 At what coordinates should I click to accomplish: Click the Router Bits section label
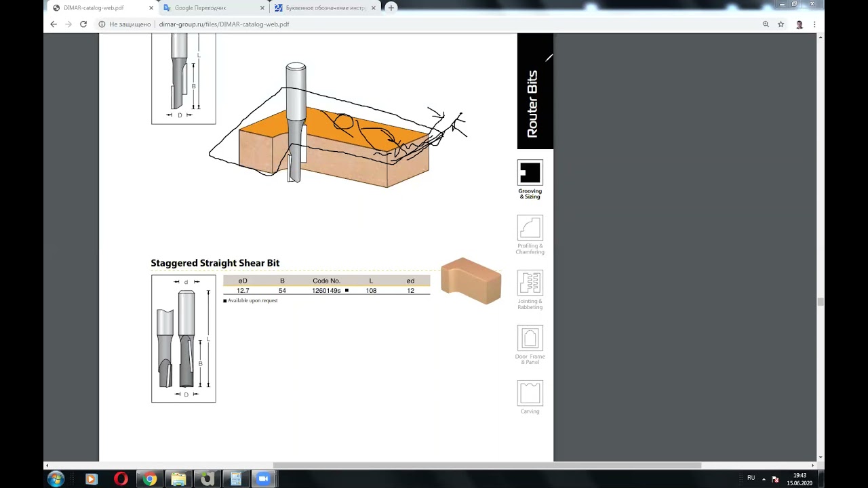[532, 104]
